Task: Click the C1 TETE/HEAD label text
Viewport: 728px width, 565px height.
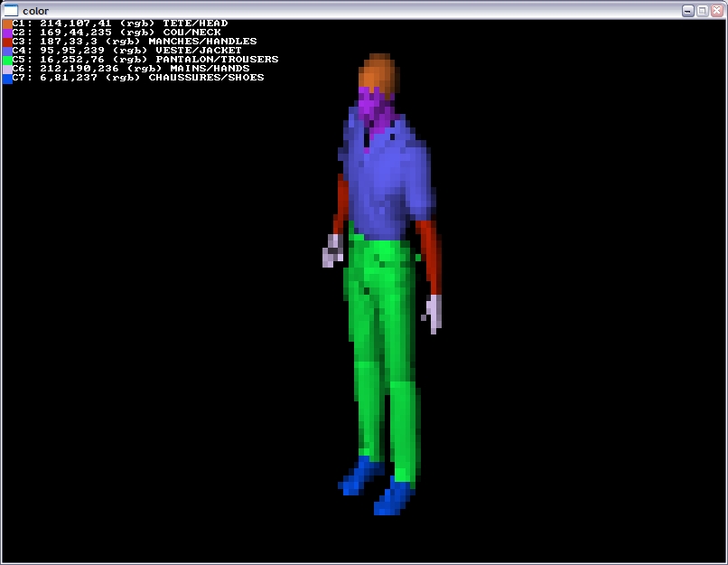Action: 194,24
